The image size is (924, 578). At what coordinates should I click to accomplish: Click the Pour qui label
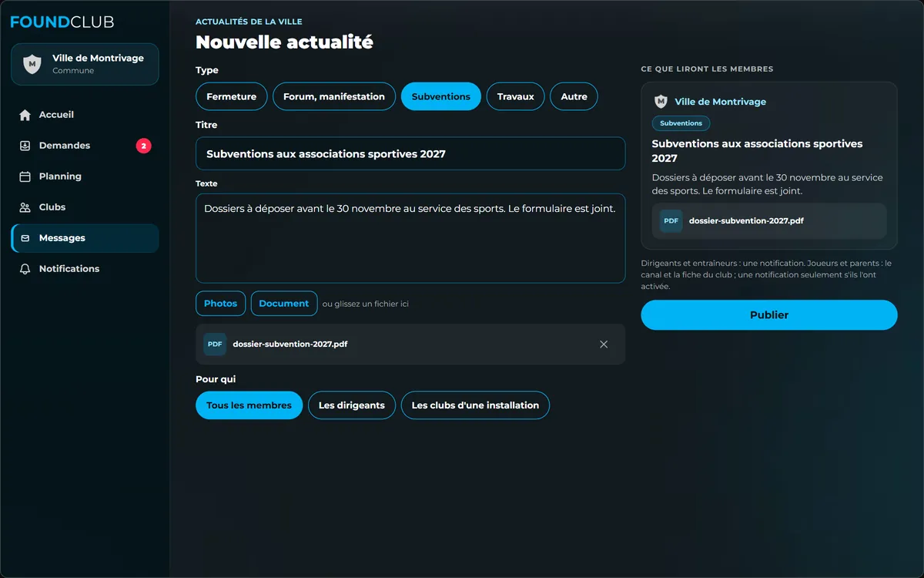point(216,379)
